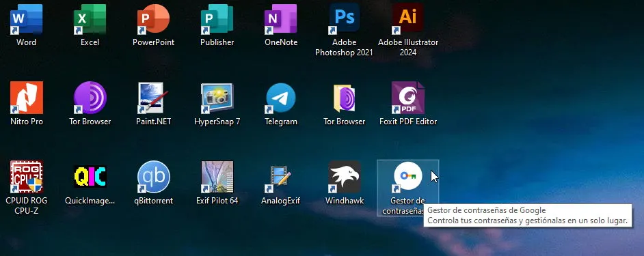
Task: Select the Word desktop shortcut
Action: (26, 19)
